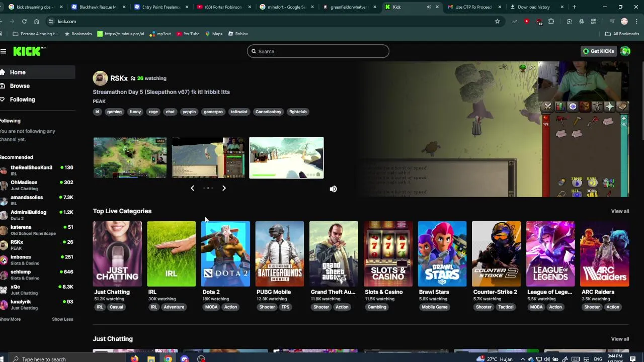Select the yappin tag
Screen dimensions: 644x362
click(189, 112)
